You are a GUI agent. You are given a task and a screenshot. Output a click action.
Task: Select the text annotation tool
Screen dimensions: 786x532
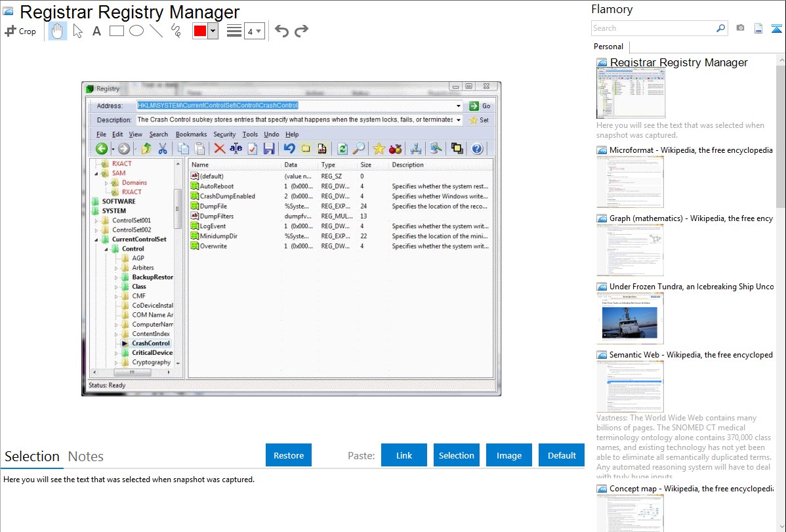point(96,31)
